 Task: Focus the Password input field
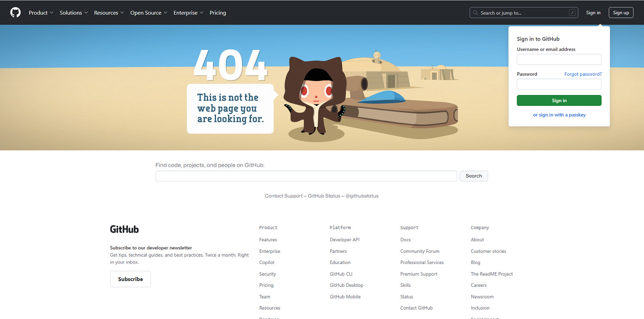[x=559, y=84]
